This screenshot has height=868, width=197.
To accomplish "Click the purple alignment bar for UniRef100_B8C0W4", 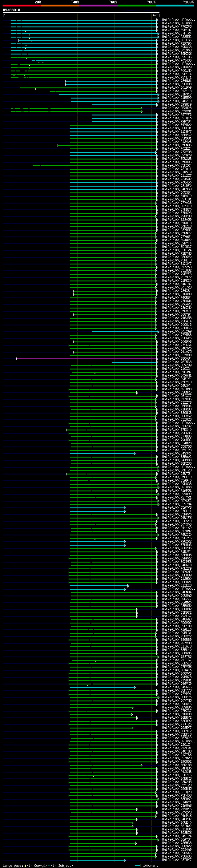I will pyautogui.click(x=87, y=359).
